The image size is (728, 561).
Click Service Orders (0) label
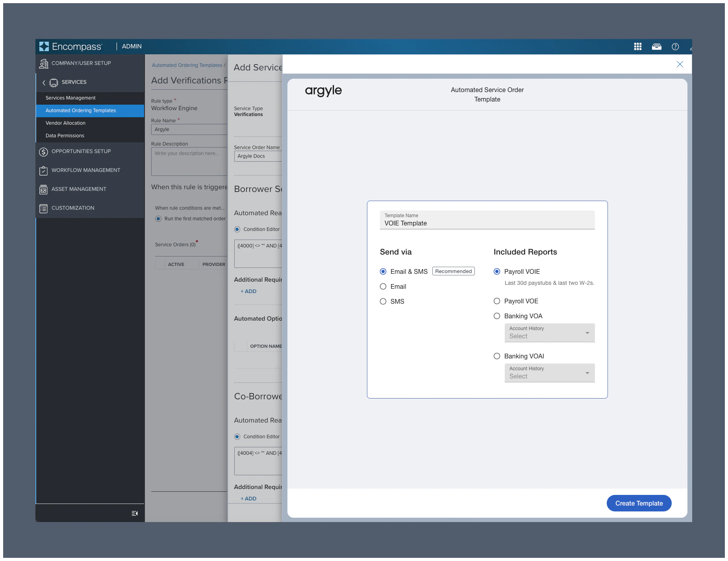[x=175, y=245]
